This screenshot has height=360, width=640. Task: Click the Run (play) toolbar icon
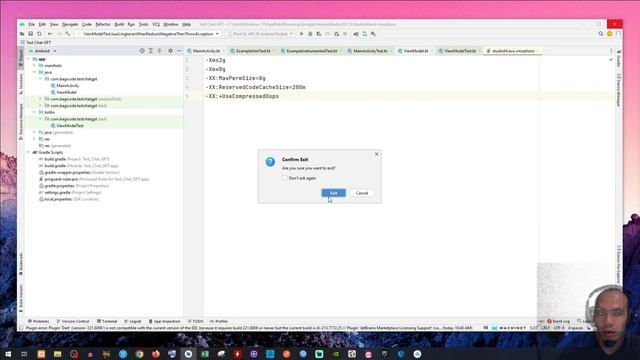302,34
